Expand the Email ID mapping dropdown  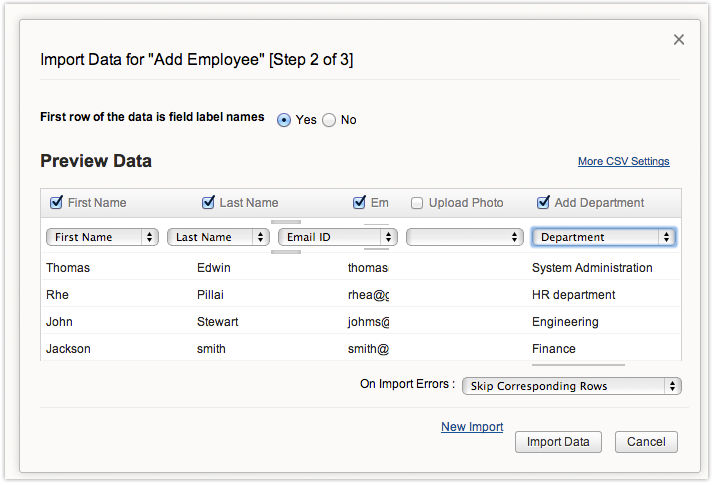[x=337, y=237]
